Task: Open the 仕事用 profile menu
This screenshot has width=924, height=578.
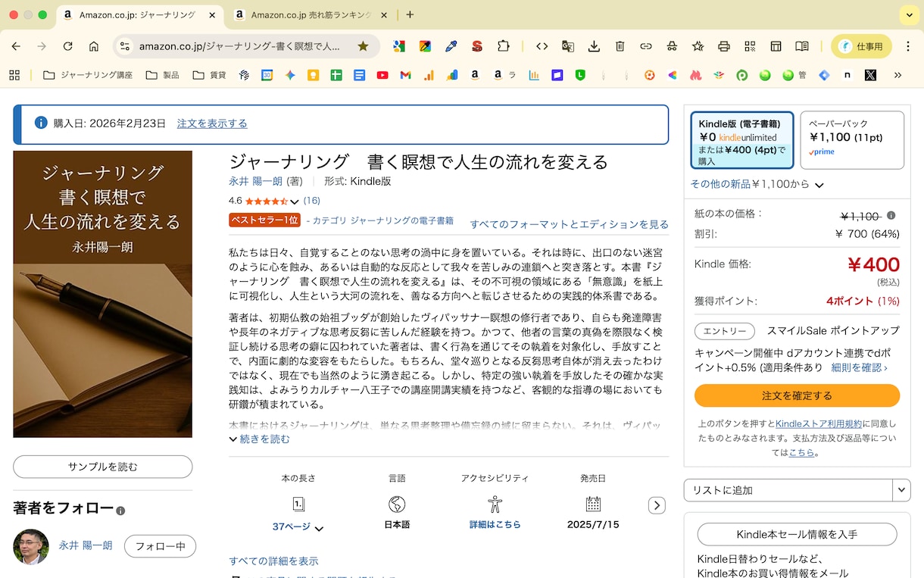Action: point(860,46)
